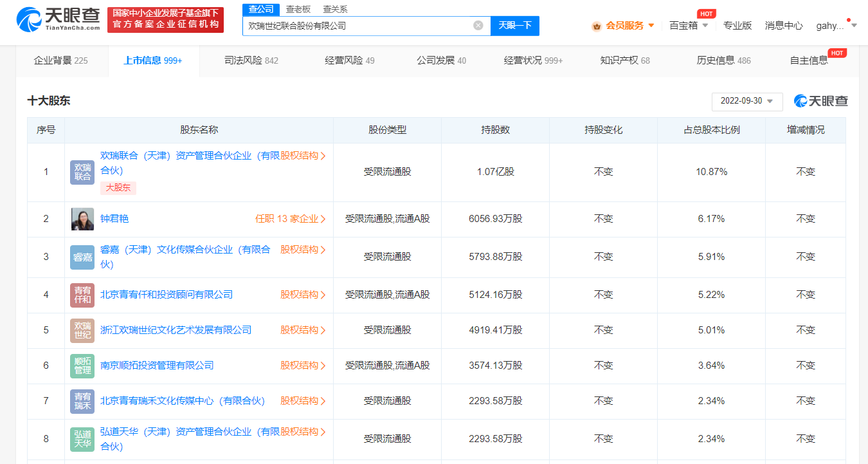The height and width of the screenshot is (464, 868).
Task: Open 任职13家企业 link for 钟君艳
Action: 288,219
